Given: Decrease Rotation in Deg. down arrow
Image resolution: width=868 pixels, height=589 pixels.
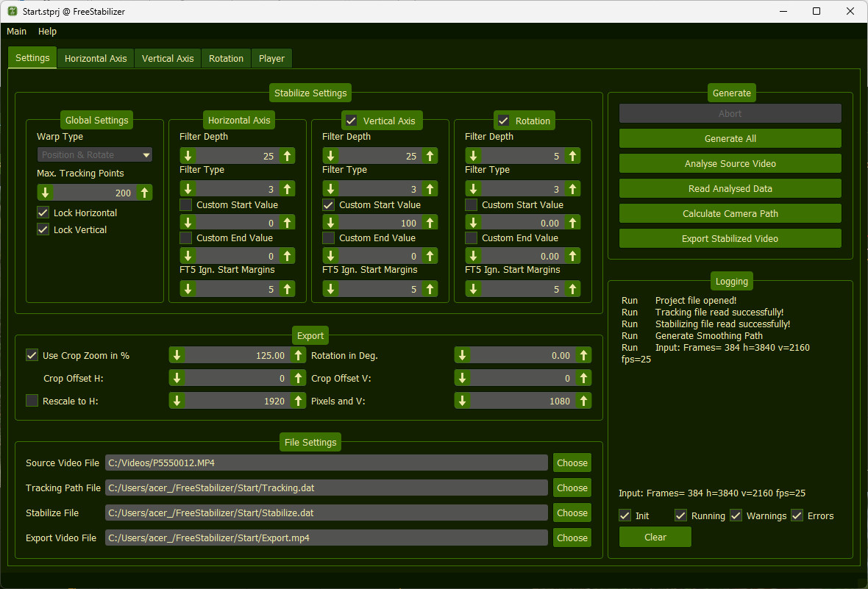Looking at the screenshot, I should pos(462,355).
